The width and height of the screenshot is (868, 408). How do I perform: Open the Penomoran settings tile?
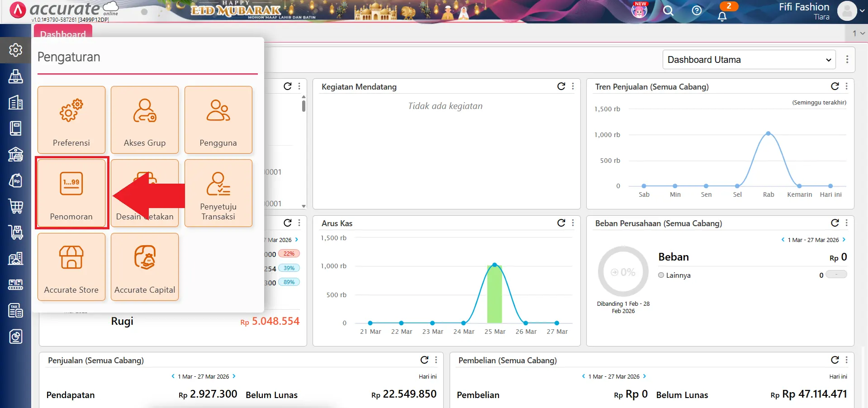(x=71, y=193)
